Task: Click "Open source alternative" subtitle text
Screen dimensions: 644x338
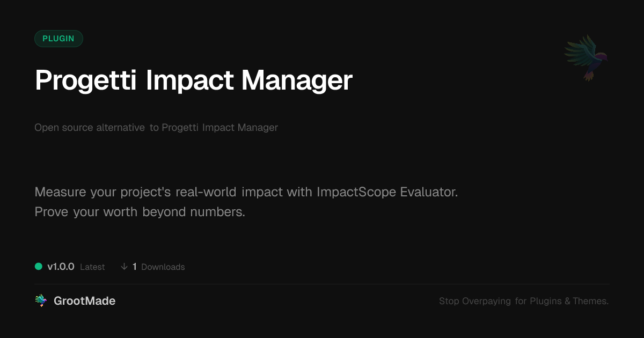Action: [x=90, y=128]
